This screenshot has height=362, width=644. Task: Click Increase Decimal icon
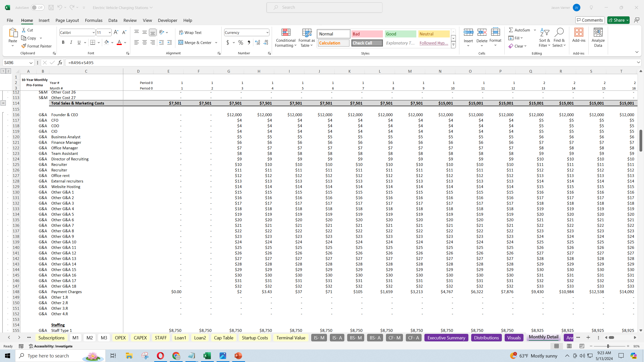[x=258, y=42]
